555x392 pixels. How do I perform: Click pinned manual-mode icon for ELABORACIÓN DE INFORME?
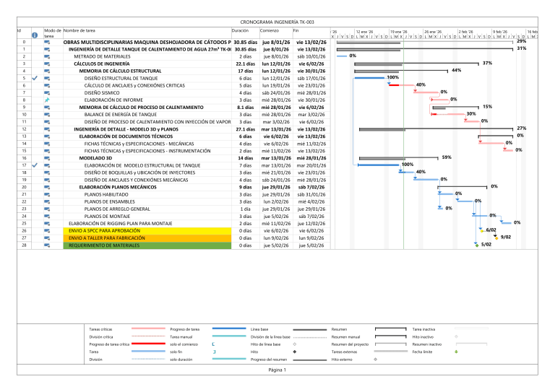pos(48,100)
